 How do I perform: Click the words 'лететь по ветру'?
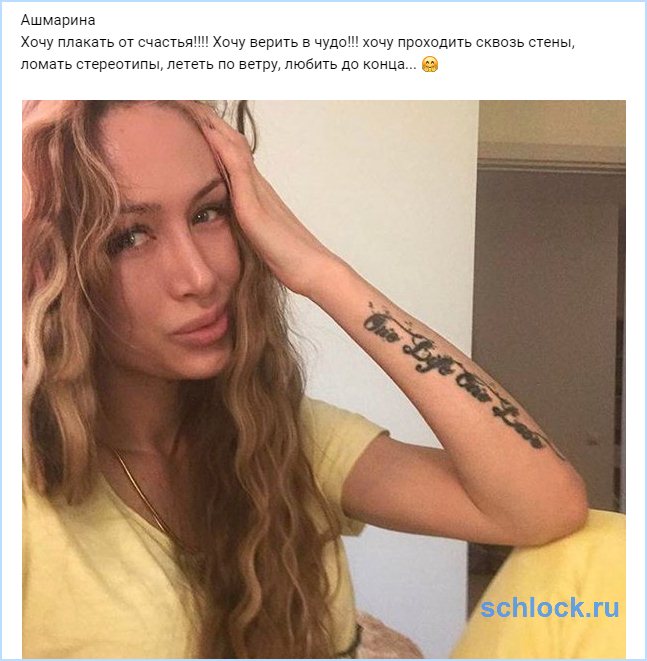point(221,65)
